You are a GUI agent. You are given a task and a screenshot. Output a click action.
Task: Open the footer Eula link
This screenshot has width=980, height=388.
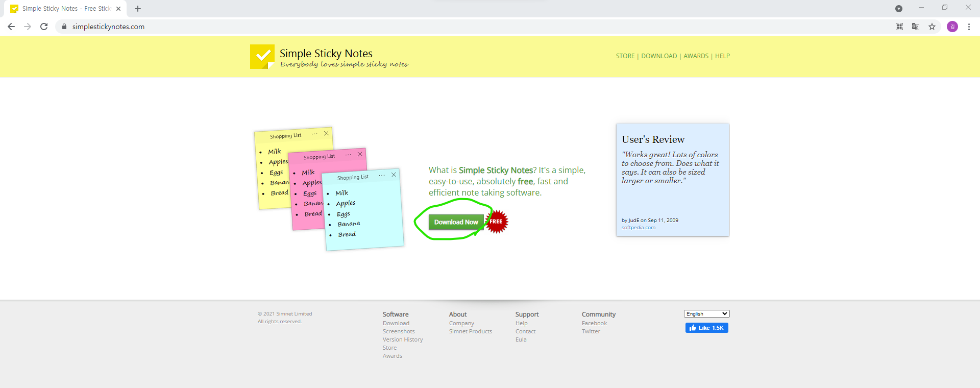(521, 339)
